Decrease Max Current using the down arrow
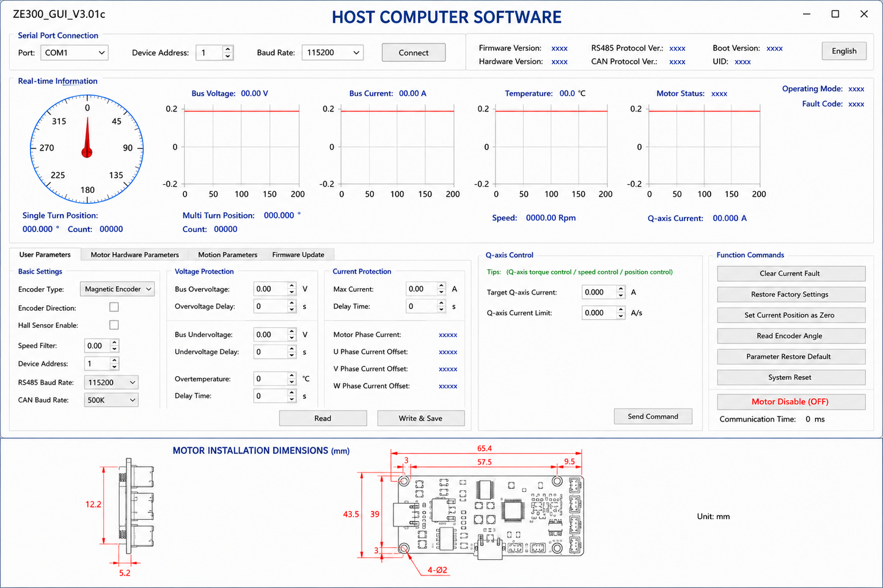Screen dimensions: 883x588 point(441,292)
